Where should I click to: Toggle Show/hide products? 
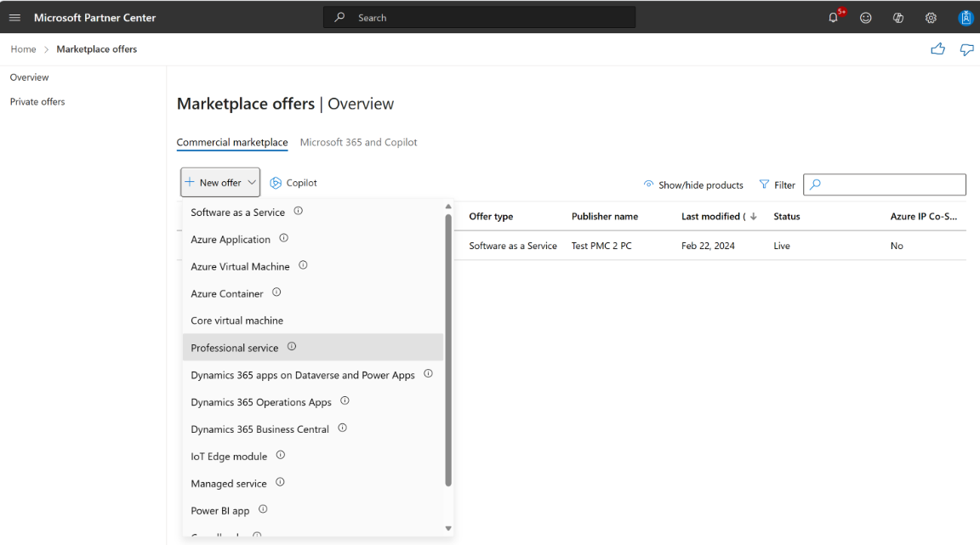[x=693, y=185]
